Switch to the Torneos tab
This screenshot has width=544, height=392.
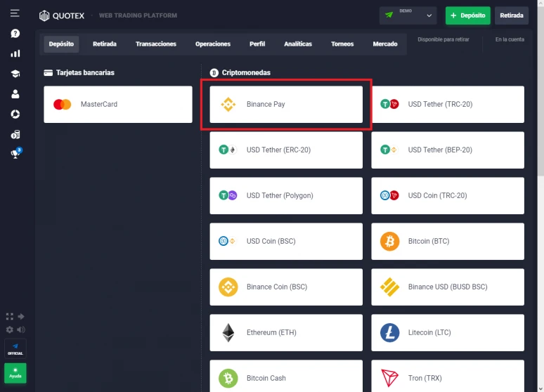click(342, 44)
